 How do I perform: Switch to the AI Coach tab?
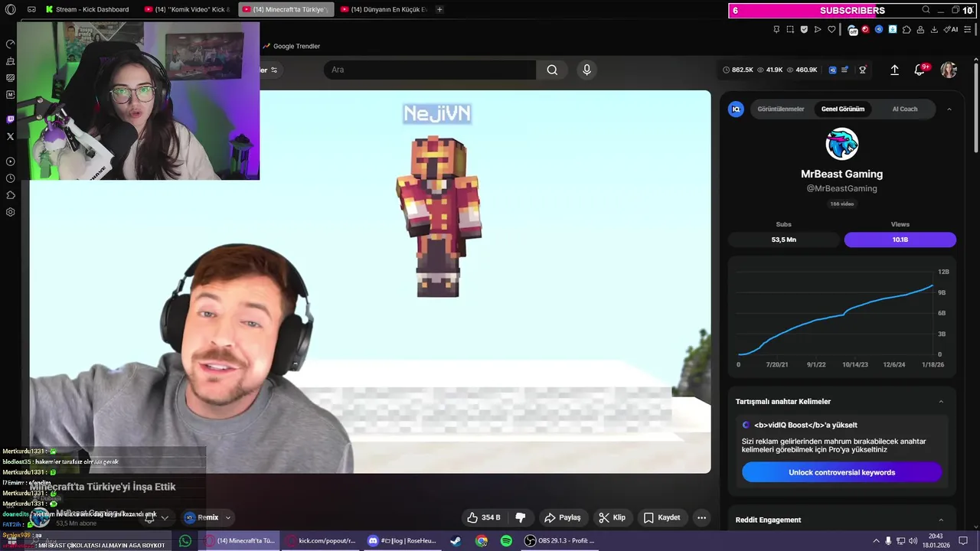pos(904,109)
